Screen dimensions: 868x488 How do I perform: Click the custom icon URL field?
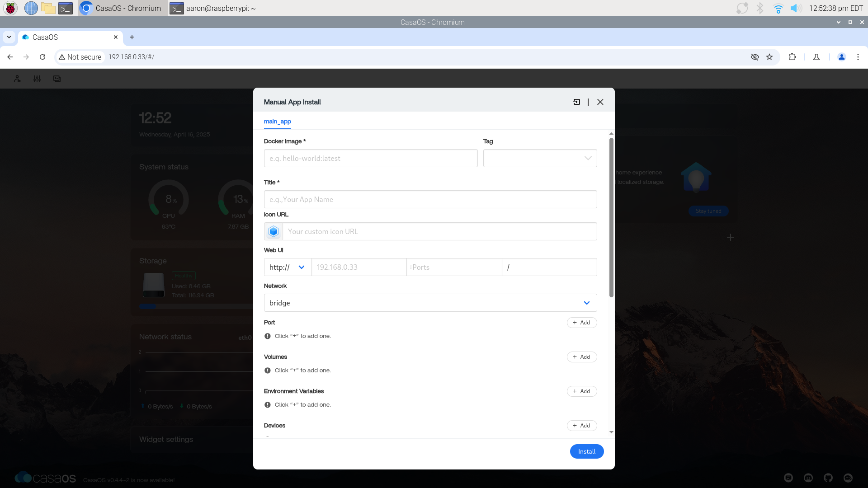(x=439, y=231)
